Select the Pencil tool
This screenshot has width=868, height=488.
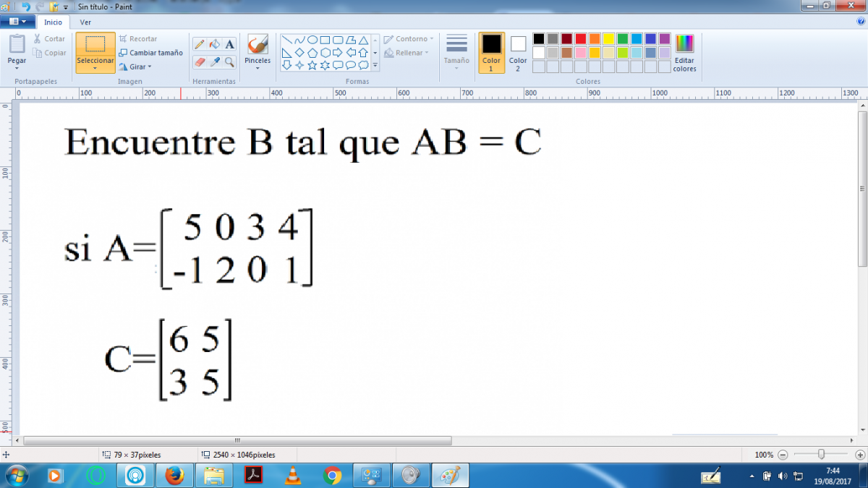[200, 45]
